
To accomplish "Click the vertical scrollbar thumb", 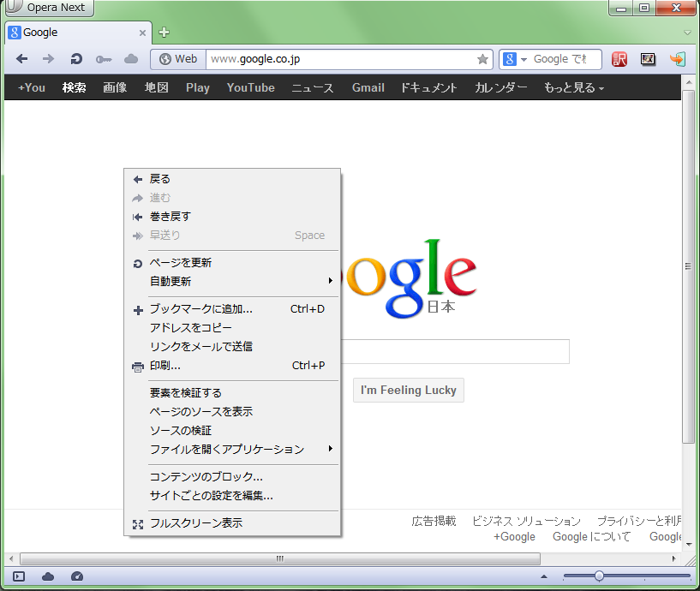I will tap(689, 267).
